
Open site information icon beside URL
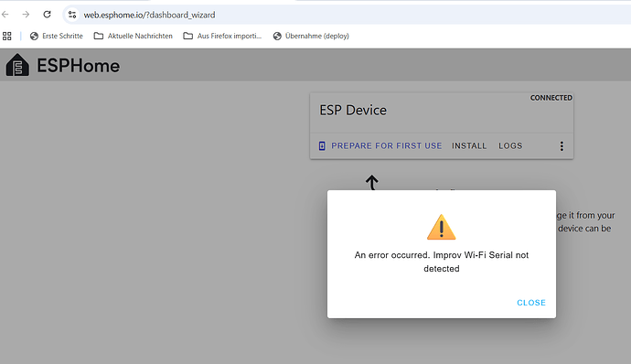(72, 15)
